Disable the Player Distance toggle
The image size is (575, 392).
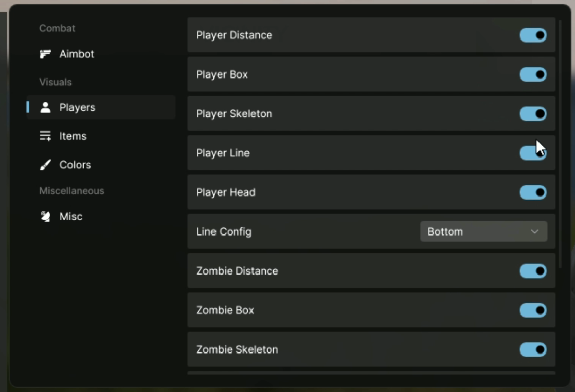pyautogui.click(x=532, y=35)
